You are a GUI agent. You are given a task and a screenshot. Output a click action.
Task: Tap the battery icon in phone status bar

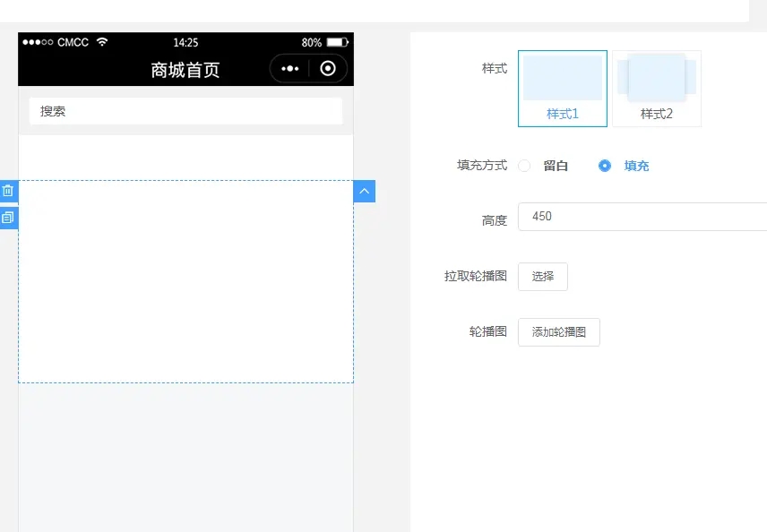pyautogui.click(x=338, y=42)
